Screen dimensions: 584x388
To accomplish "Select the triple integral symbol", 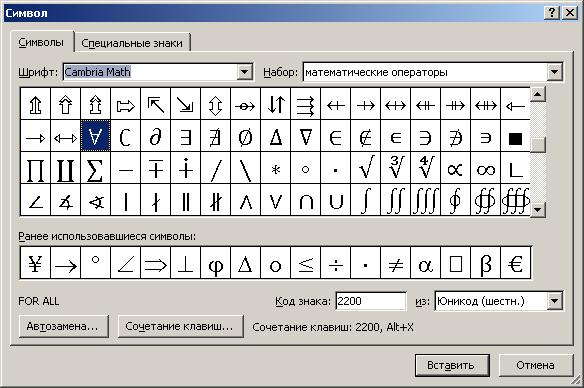I will tap(426, 200).
